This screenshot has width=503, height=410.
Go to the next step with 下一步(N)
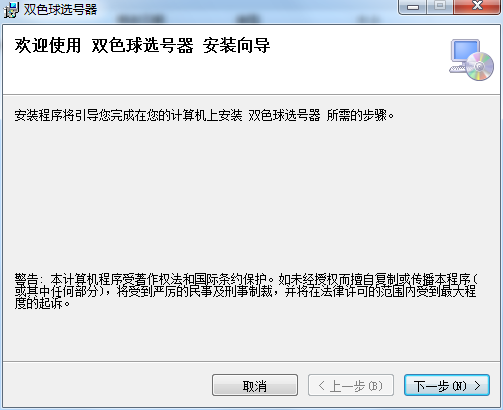pos(447,385)
